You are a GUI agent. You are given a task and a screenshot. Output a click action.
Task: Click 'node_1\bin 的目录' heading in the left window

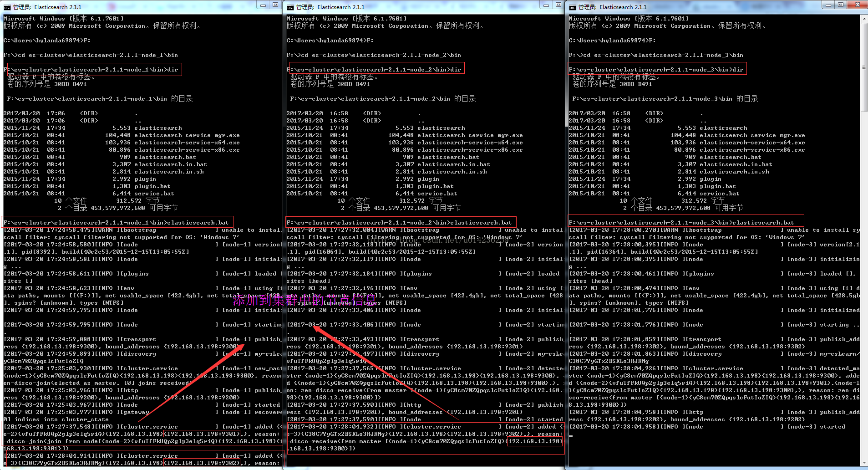[x=100, y=99]
